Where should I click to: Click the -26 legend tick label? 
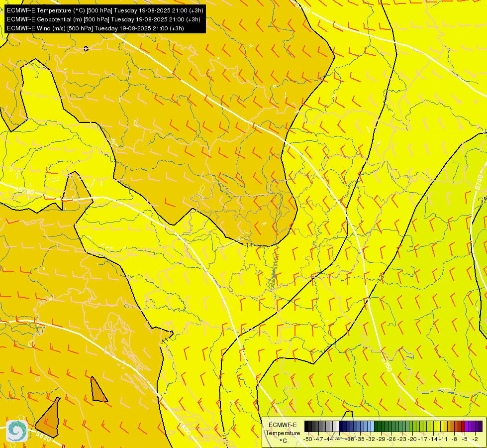click(391, 440)
